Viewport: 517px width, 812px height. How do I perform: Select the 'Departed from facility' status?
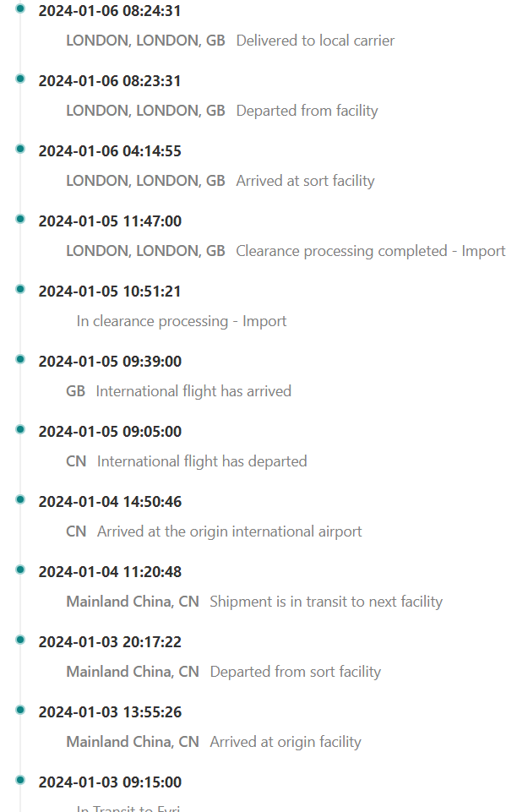pyautogui.click(x=307, y=111)
